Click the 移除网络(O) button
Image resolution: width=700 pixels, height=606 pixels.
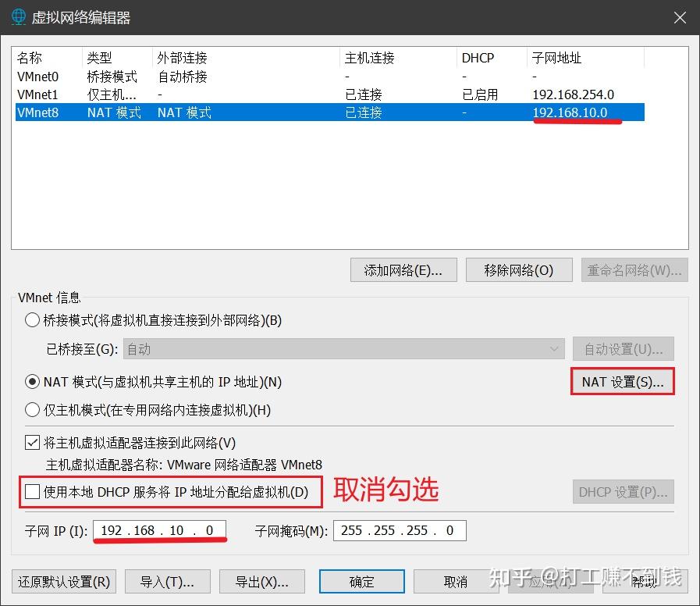pos(519,270)
